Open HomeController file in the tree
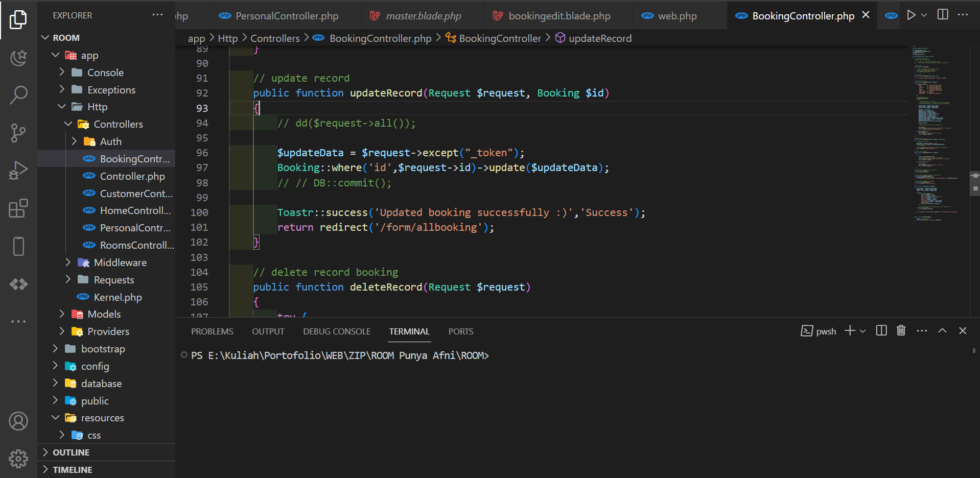This screenshot has width=980, height=478. click(106, 210)
